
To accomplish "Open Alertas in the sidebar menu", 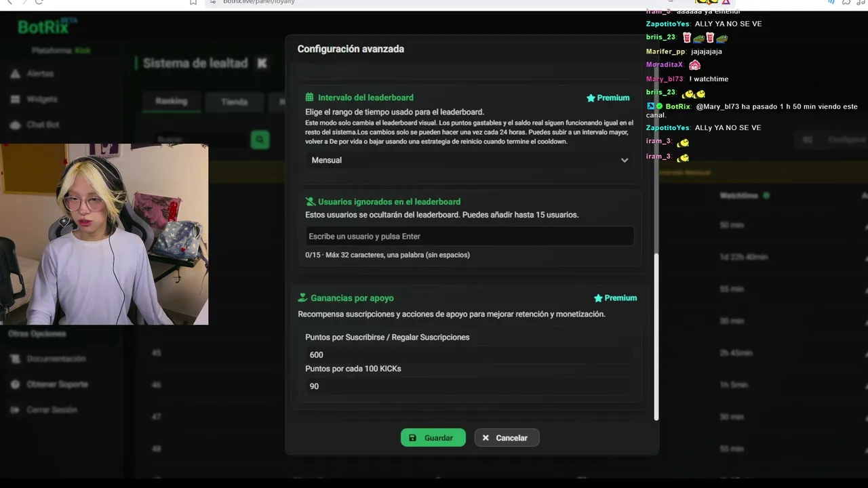I will [41, 73].
